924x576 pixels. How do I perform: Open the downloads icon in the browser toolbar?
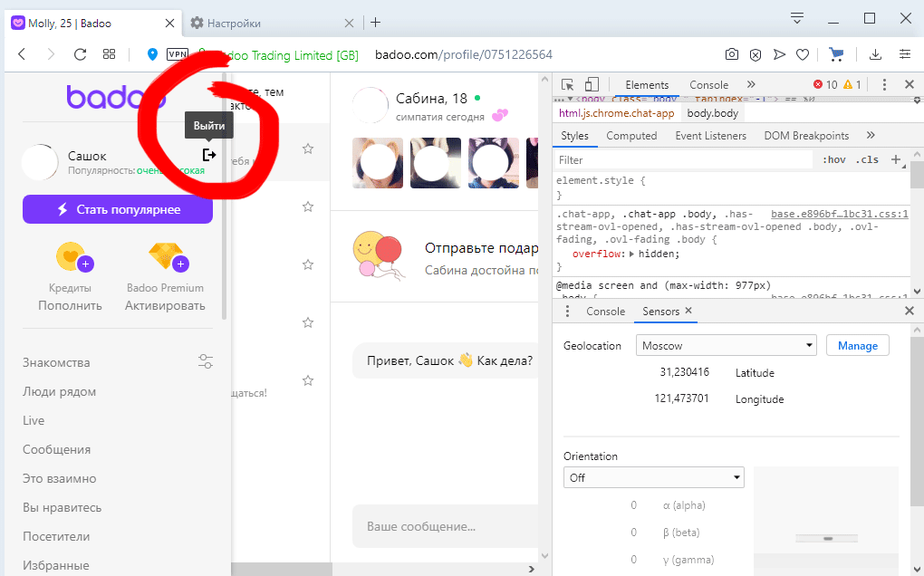tap(875, 54)
